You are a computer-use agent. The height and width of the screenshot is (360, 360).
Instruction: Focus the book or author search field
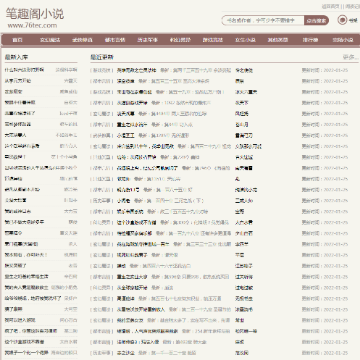click(x=263, y=20)
